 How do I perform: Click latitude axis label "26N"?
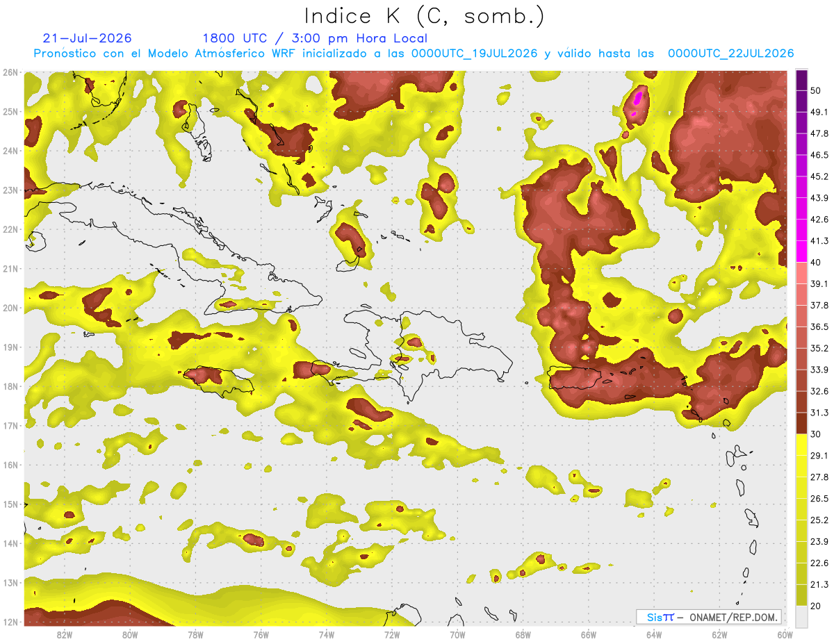10,72
